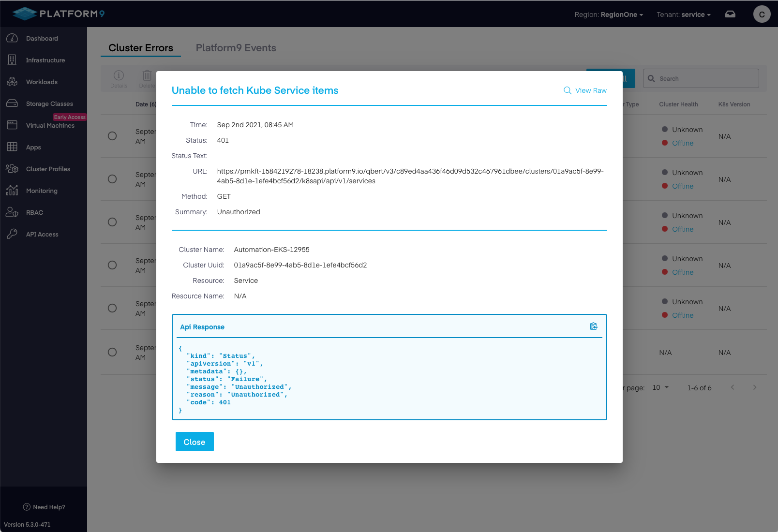Select second row radio button

(x=112, y=179)
